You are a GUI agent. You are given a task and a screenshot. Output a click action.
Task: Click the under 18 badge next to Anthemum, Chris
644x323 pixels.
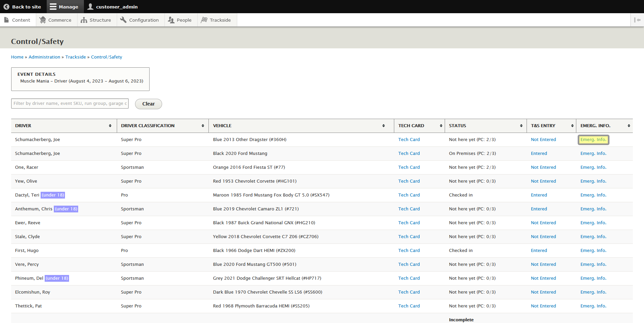(66, 209)
